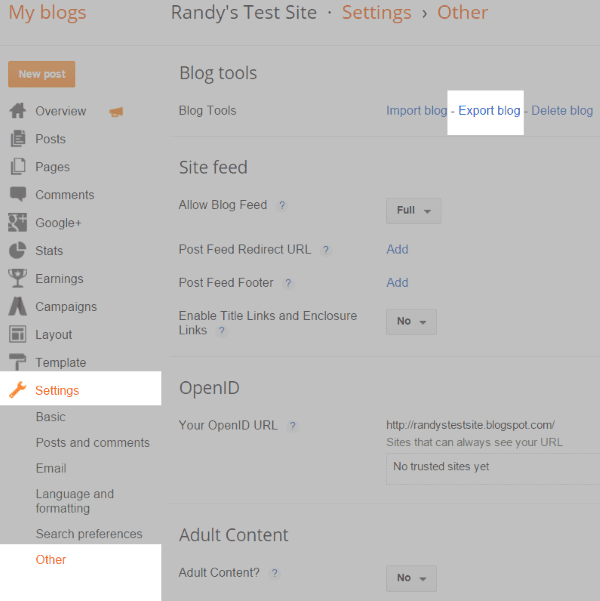This screenshot has width=600, height=601.
Task: Click the Overview house icon
Action: [x=17, y=111]
